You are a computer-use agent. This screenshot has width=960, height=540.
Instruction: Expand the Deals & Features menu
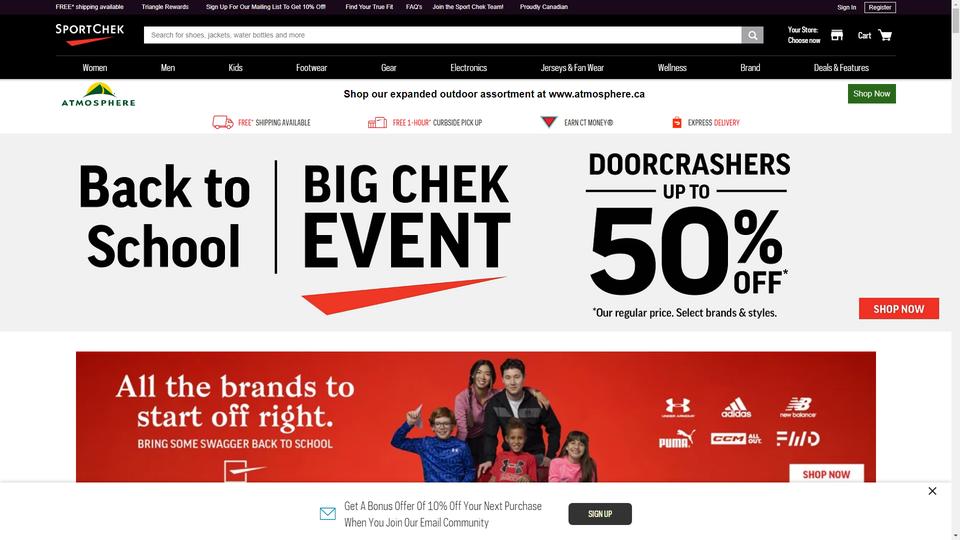click(841, 68)
